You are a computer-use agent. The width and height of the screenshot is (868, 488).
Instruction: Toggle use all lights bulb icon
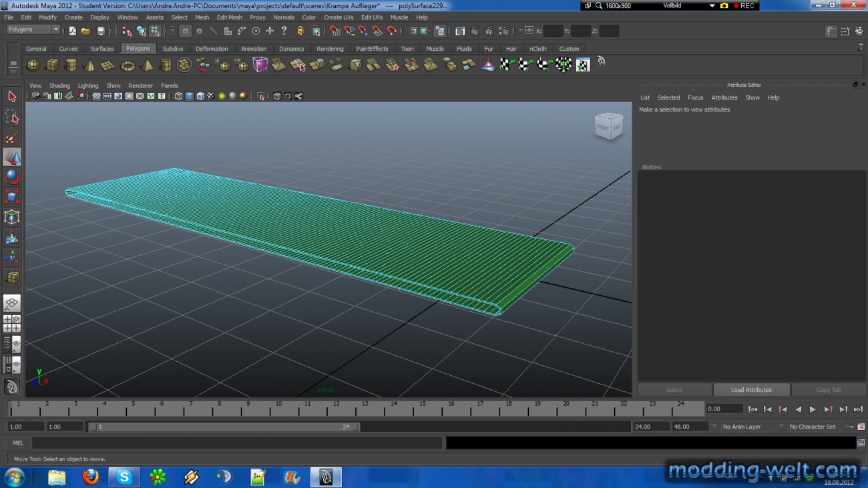[222, 96]
